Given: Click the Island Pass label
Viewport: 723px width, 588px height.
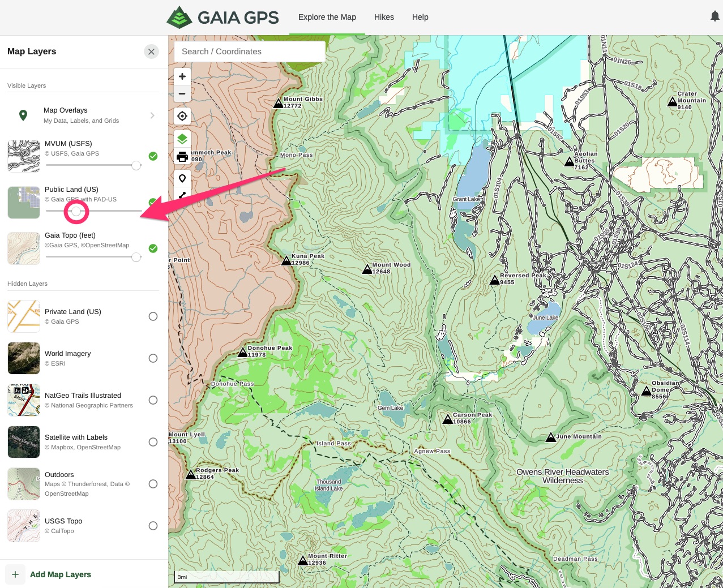Looking at the screenshot, I should click(x=333, y=444).
